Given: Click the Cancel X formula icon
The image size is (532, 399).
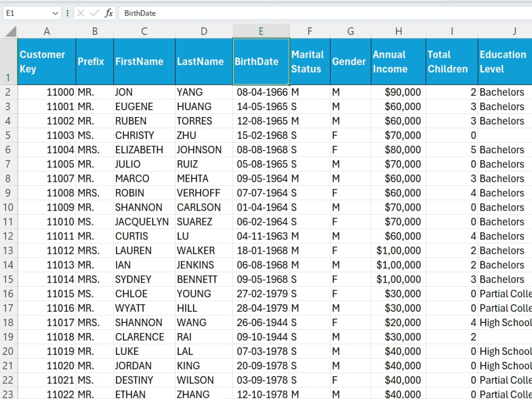Looking at the screenshot, I should tap(81, 13).
